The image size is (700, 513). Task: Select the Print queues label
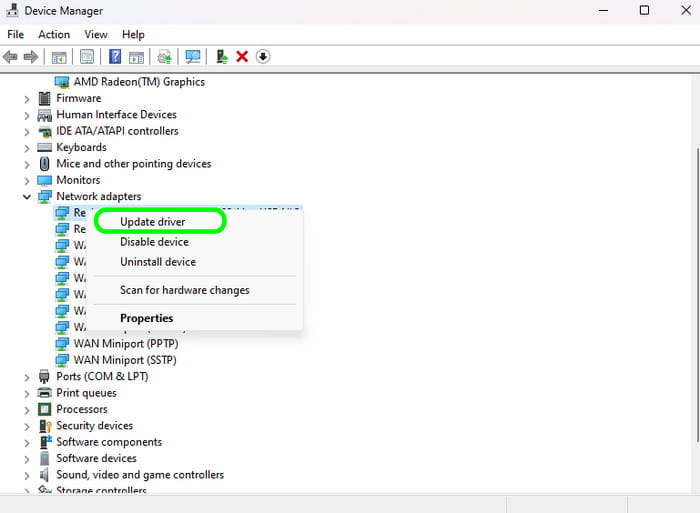[86, 393]
